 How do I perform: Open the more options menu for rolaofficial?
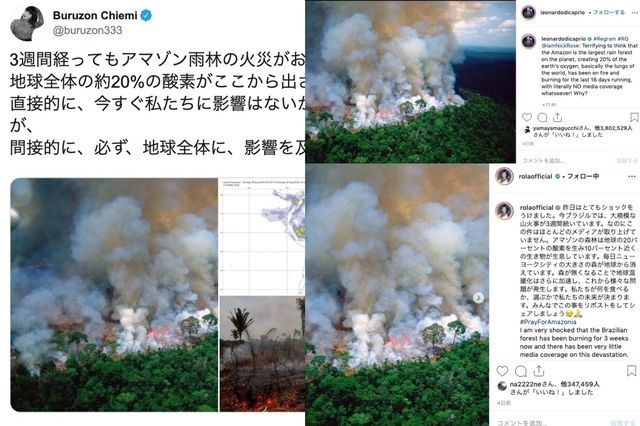(632, 176)
